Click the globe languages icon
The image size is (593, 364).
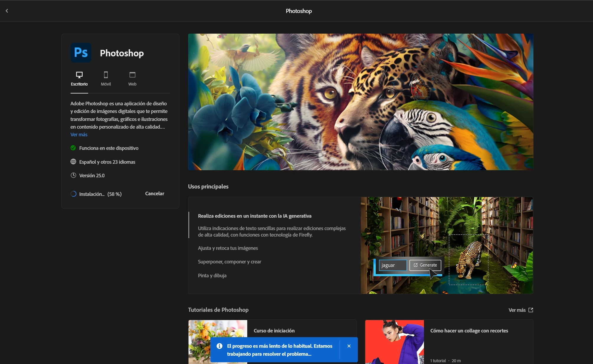[73, 162]
